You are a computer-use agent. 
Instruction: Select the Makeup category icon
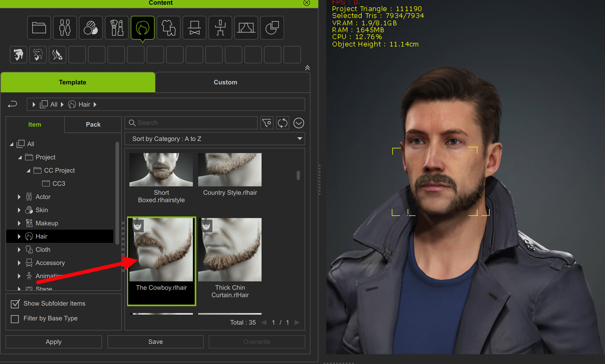click(x=117, y=28)
